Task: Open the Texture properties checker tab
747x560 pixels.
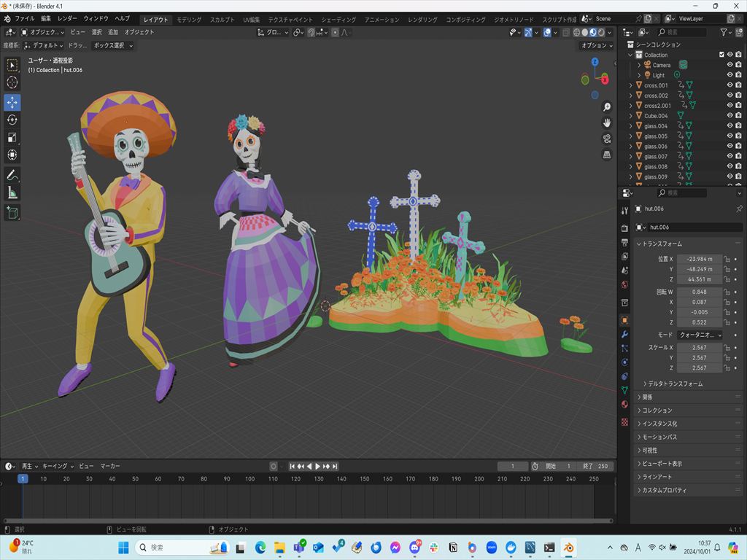Action: pyautogui.click(x=624, y=422)
